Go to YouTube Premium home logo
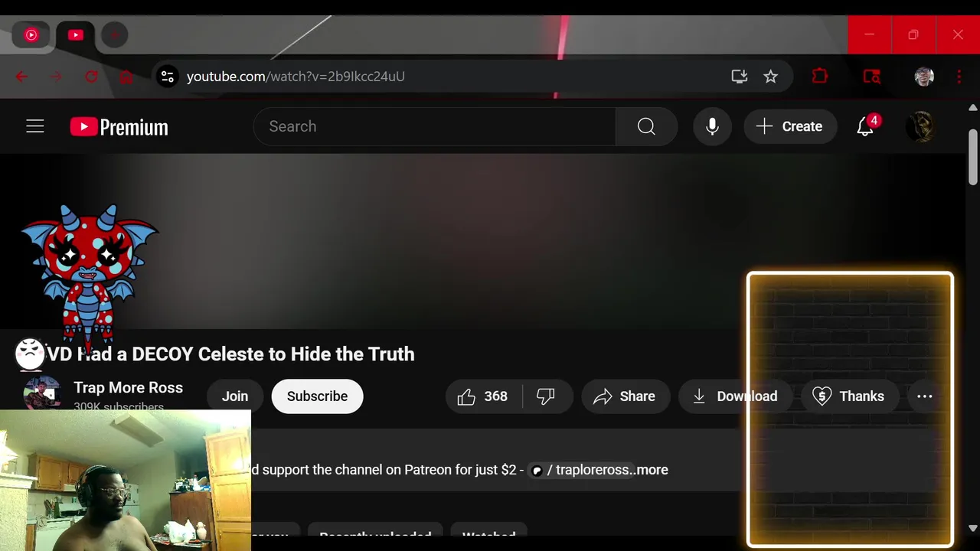Image resolution: width=980 pixels, height=551 pixels. coord(119,126)
